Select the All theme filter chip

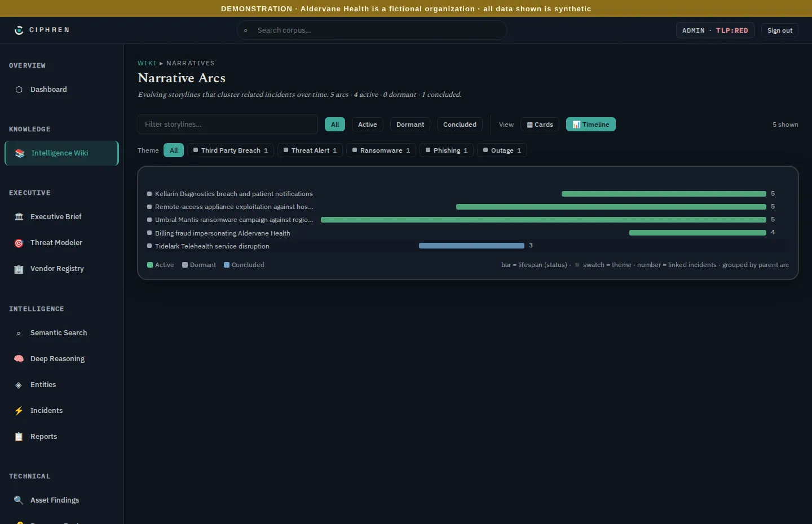174,150
